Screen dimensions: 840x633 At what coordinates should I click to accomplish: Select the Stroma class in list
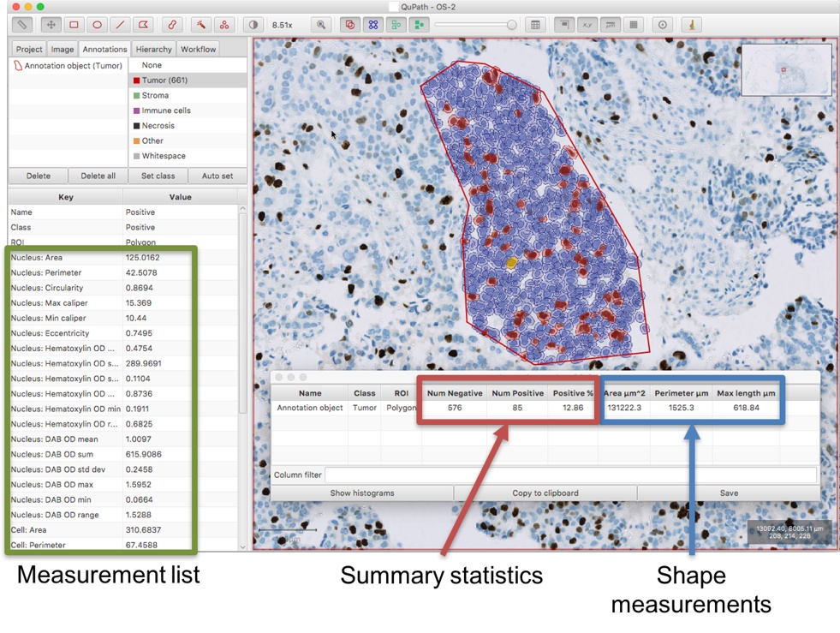click(x=188, y=95)
